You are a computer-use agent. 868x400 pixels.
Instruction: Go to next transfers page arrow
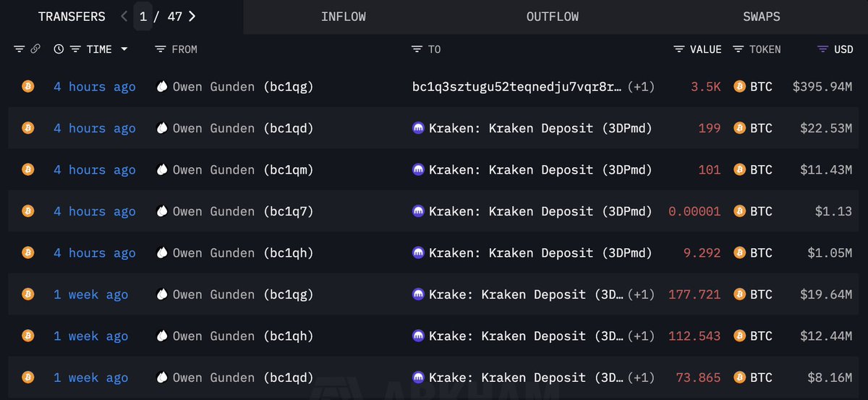point(192,17)
